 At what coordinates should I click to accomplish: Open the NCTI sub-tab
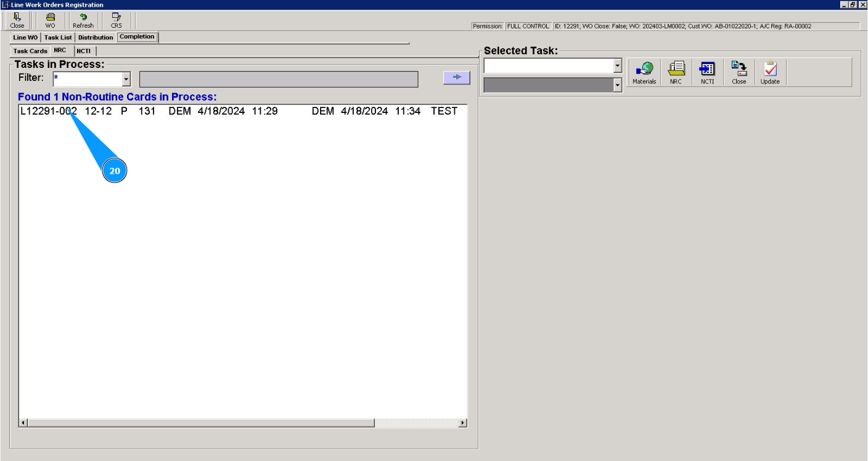[84, 51]
